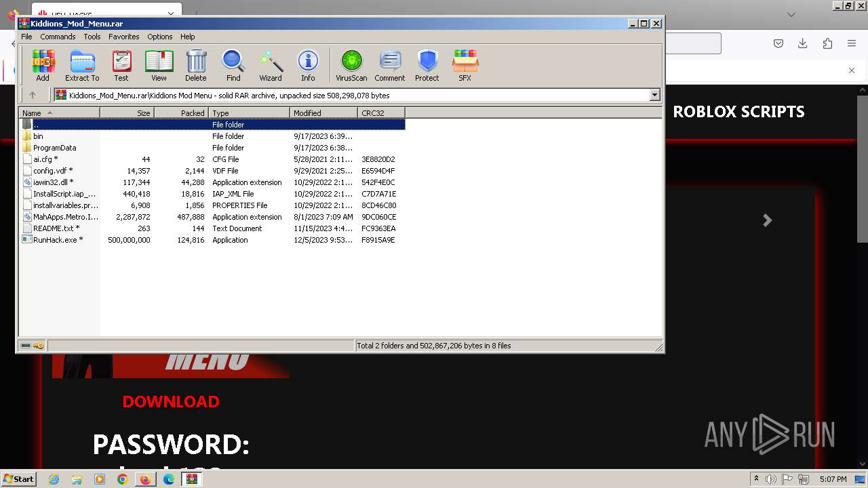
Task: Show hidden system tray icons
Action: click(756, 479)
